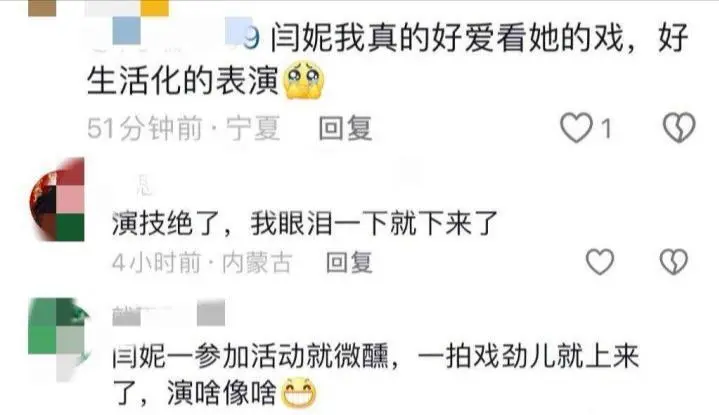Reply to the 宁夏 comment via 回复
This screenshot has width=719, height=415.
345,128
